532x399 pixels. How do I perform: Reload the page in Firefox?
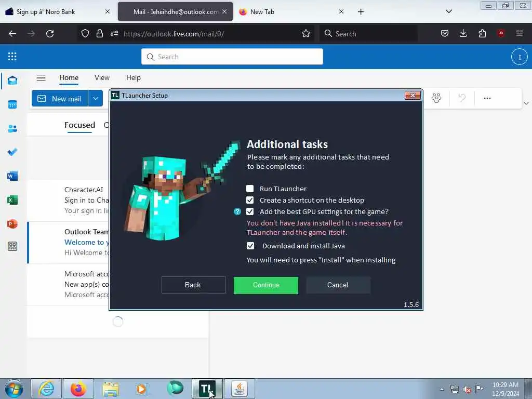[x=50, y=34]
